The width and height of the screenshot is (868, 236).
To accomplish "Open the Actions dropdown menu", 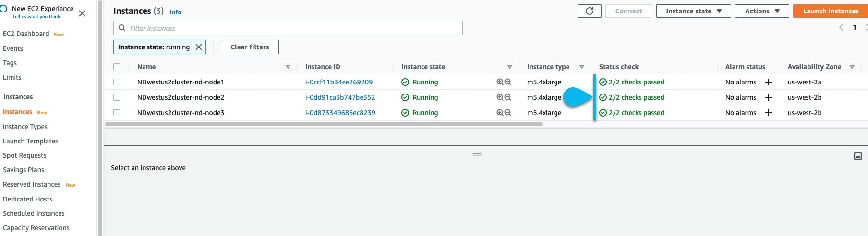I will point(762,11).
